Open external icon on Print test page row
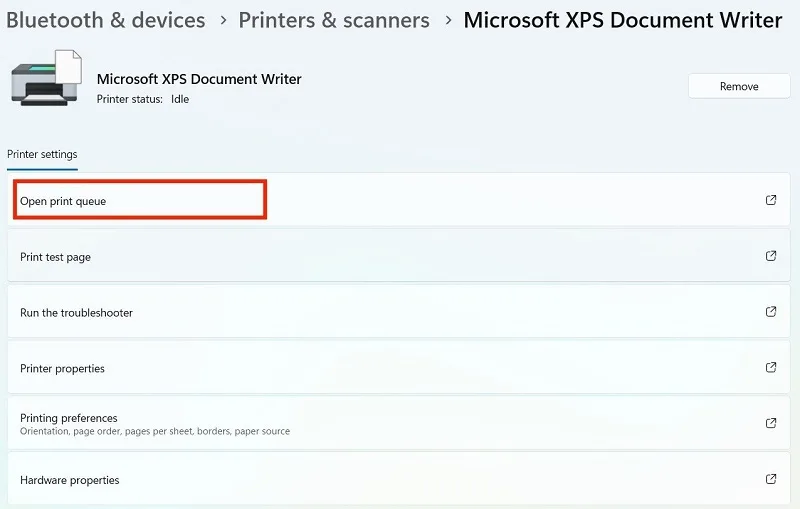 (771, 256)
